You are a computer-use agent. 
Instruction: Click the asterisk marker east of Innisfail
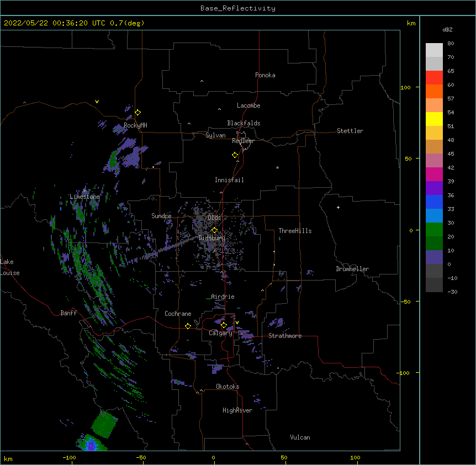coord(277,167)
